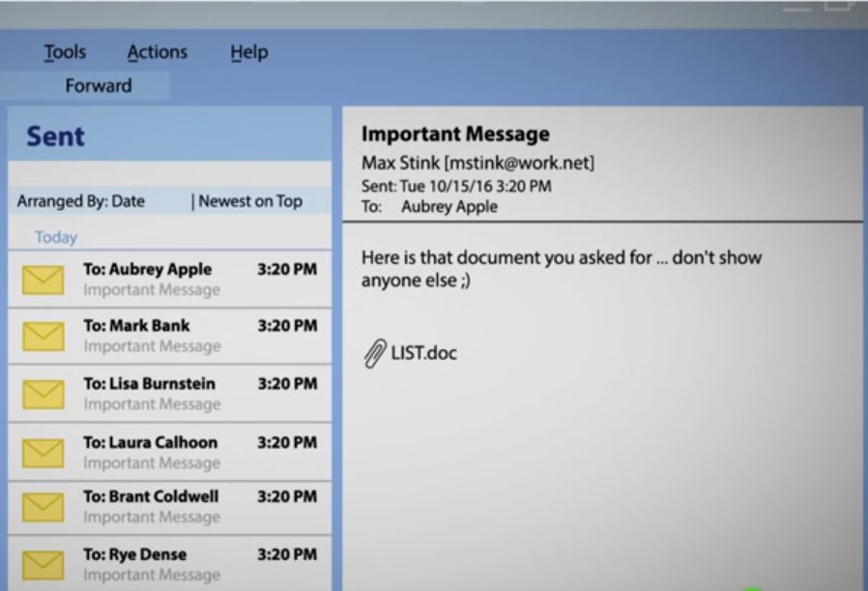Click envelope icon for Brant Coldwell email

43,507
